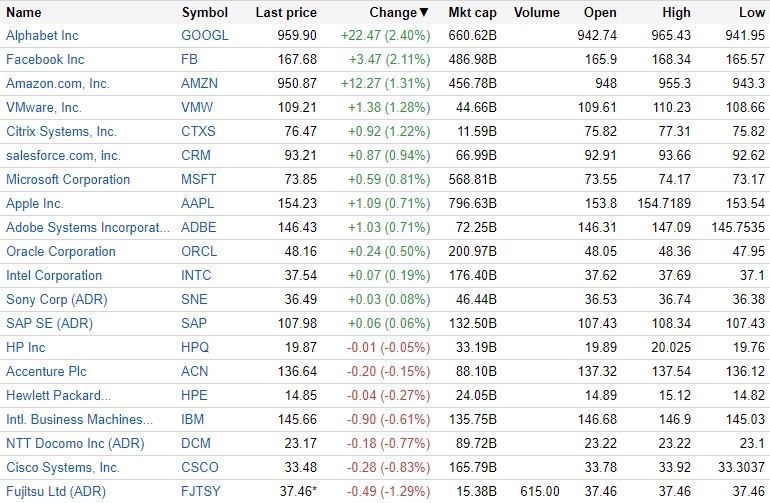Sort by the Mkt cap column header
770x503 pixels.
point(473,13)
